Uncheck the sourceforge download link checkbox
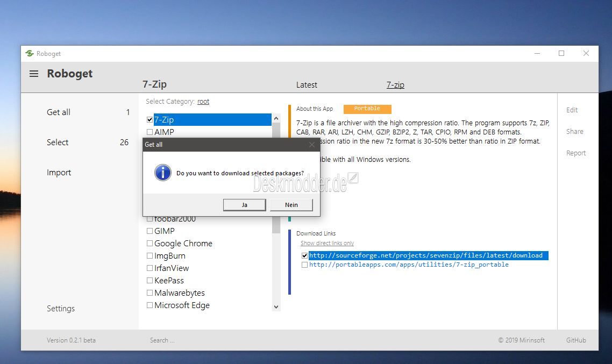The image size is (612, 364). (x=304, y=255)
